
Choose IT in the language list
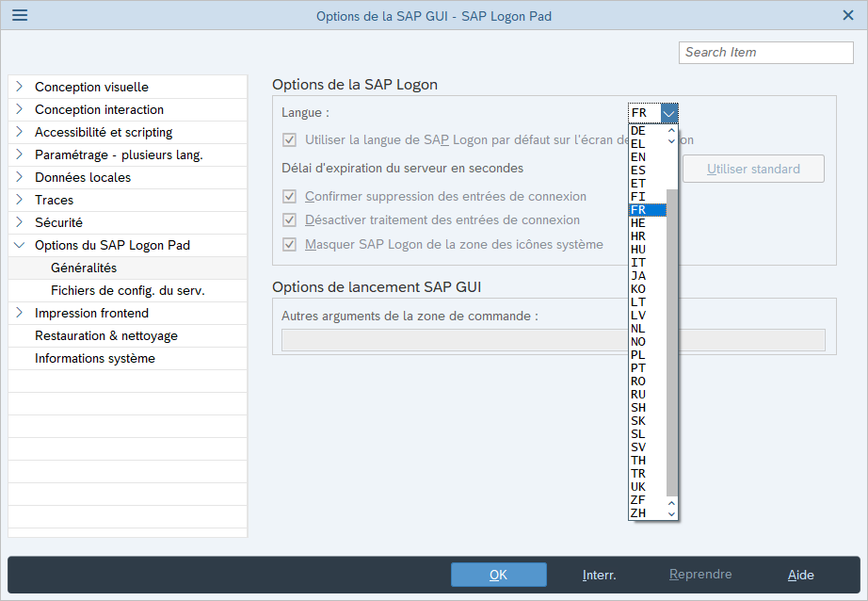(648, 263)
